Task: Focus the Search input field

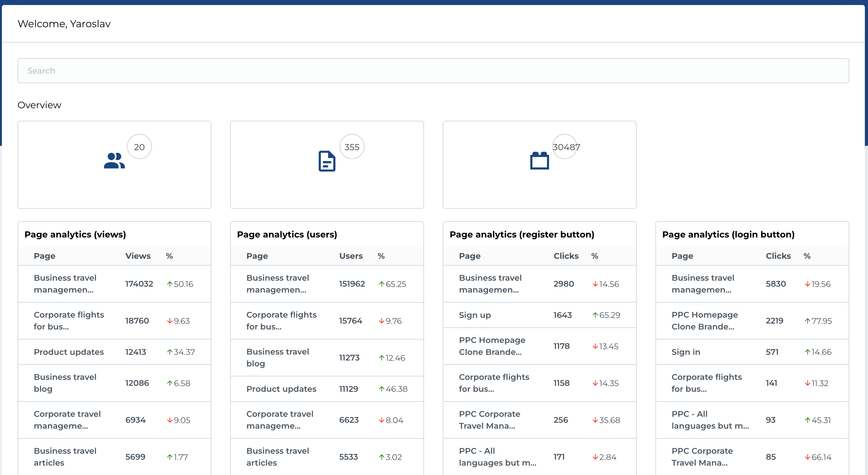Action: pos(433,71)
